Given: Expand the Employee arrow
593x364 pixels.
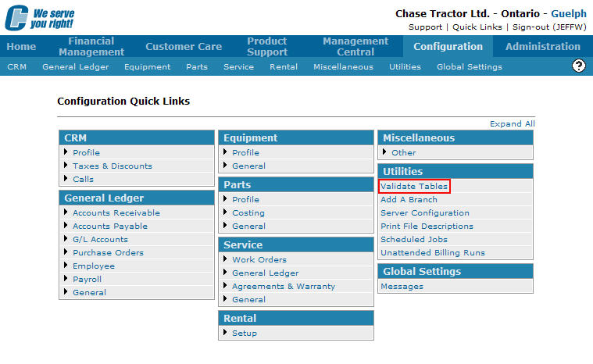Looking at the screenshot, I should point(66,265).
